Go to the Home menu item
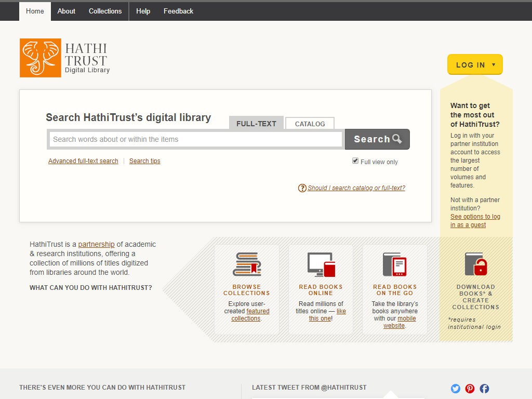The image size is (532, 399). pyautogui.click(x=35, y=11)
